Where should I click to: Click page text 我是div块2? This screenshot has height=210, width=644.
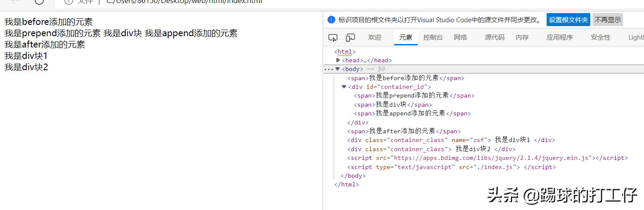pos(26,67)
